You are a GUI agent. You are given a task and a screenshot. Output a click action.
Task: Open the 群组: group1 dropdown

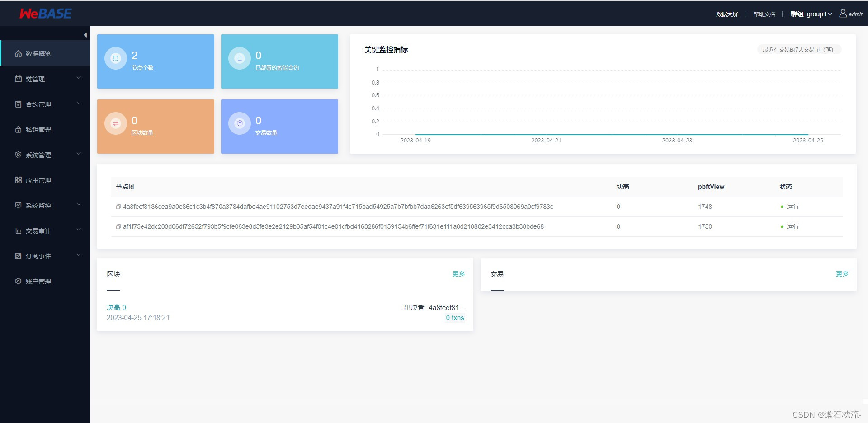811,14
